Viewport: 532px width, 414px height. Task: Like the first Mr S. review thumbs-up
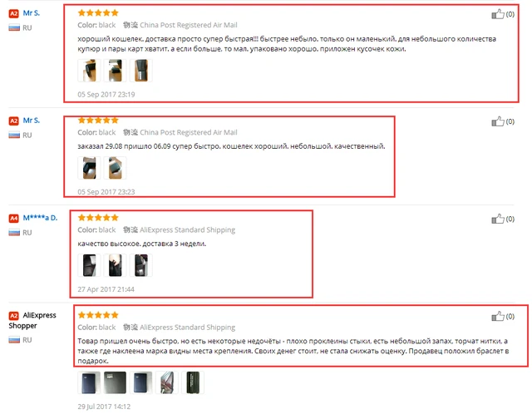[x=498, y=14]
